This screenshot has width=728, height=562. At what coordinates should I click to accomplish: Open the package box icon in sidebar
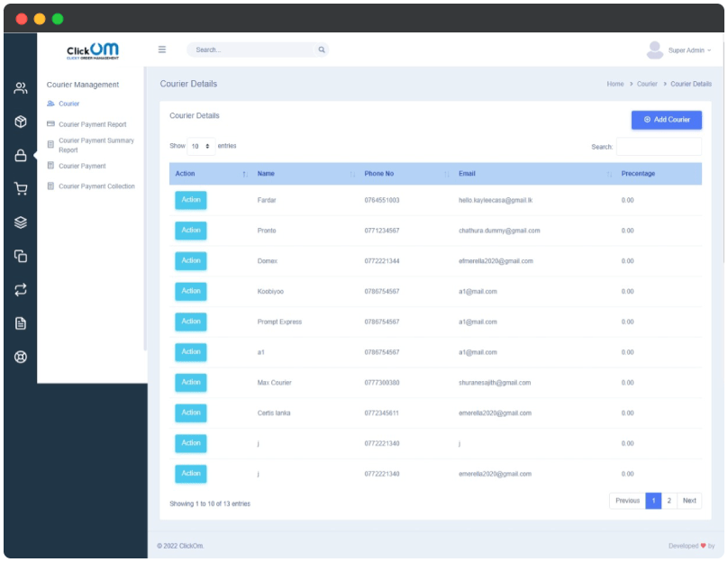[x=21, y=122]
